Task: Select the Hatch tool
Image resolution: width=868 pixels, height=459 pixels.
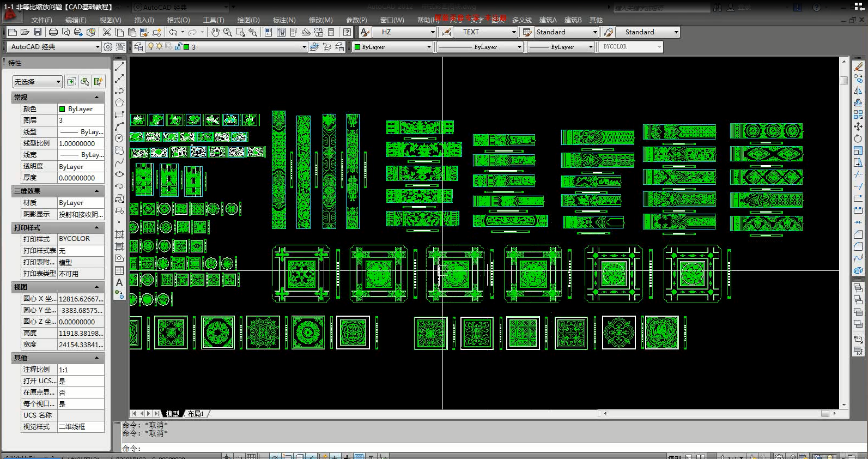Action: coord(119,234)
